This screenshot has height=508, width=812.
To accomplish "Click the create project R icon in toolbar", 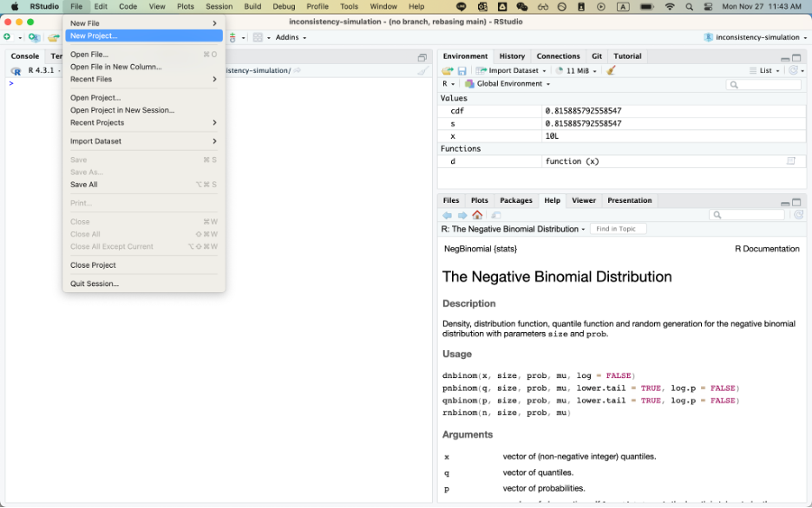I will tap(34, 37).
